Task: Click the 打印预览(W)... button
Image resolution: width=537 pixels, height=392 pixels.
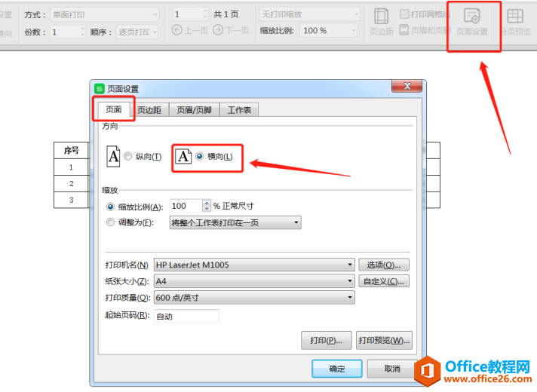Action: pos(384,340)
